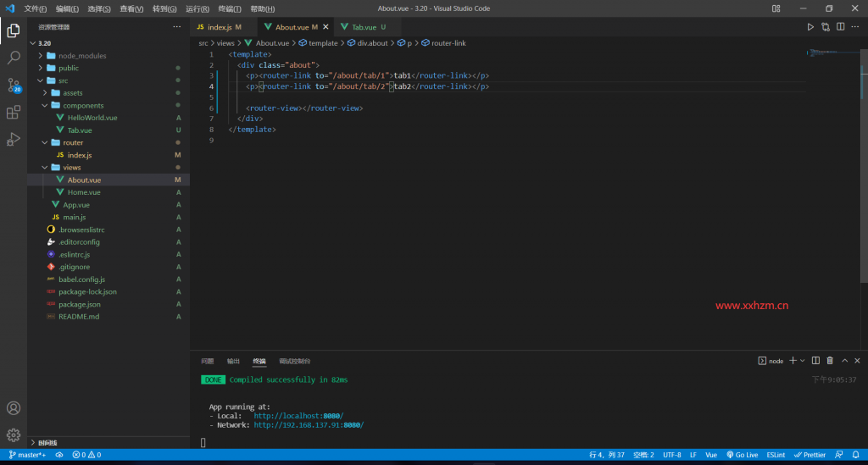Open new terminal launch profile dropdown arrow

(x=803, y=361)
